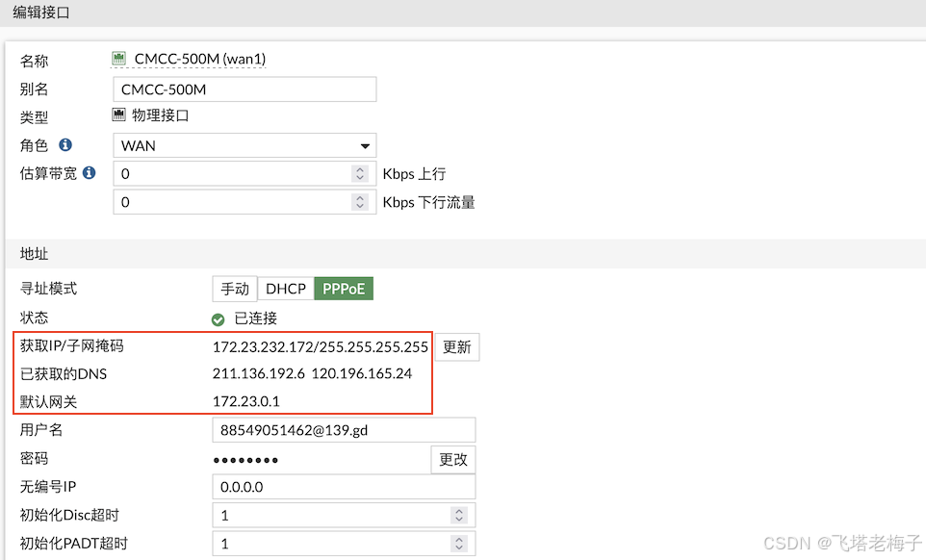Click the 初始化PADT超时 stepper arrows
926x560 pixels.
pyautogui.click(x=459, y=544)
